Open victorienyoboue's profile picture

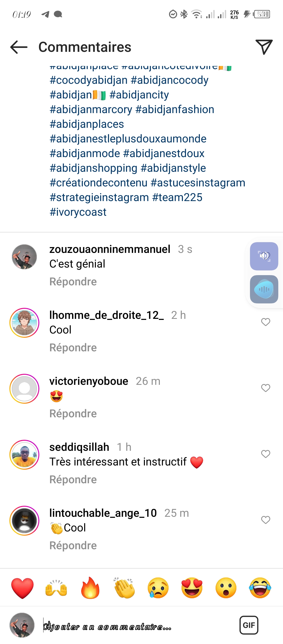pyautogui.click(x=24, y=389)
